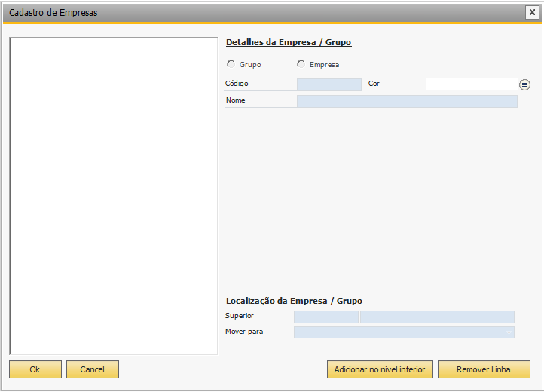Click Adicionar no nivel inferior button
This screenshot has height=392, width=544.
380,369
